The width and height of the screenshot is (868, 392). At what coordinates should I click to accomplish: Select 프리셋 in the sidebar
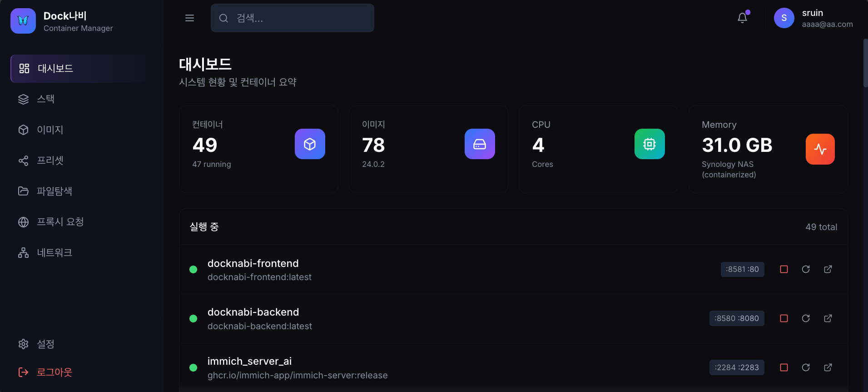pos(50,161)
